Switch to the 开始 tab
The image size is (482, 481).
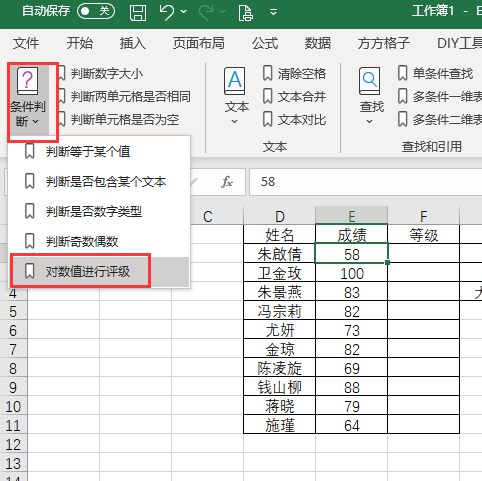coord(79,43)
